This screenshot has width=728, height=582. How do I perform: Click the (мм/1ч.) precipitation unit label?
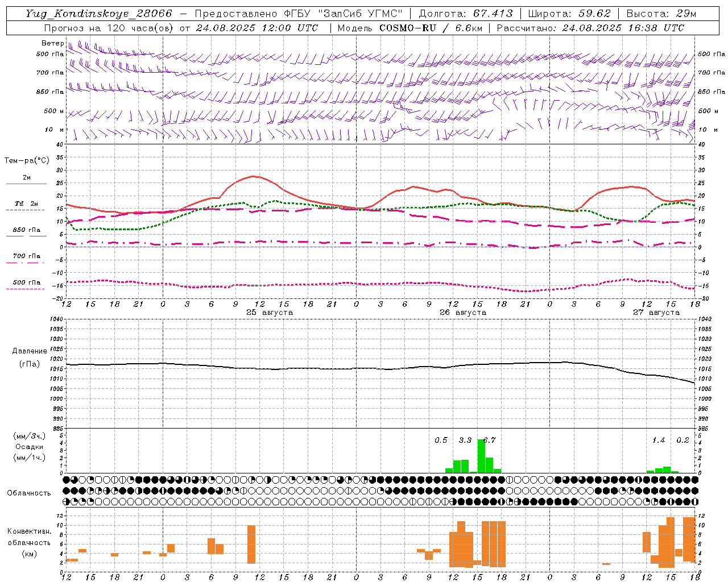[30, 458]
